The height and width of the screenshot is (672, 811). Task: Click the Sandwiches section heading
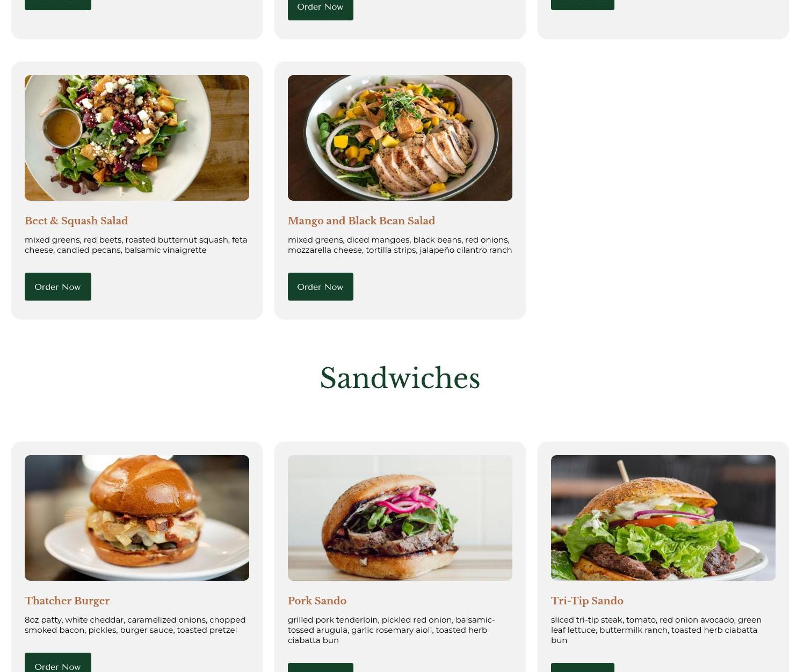pos(400,378)
